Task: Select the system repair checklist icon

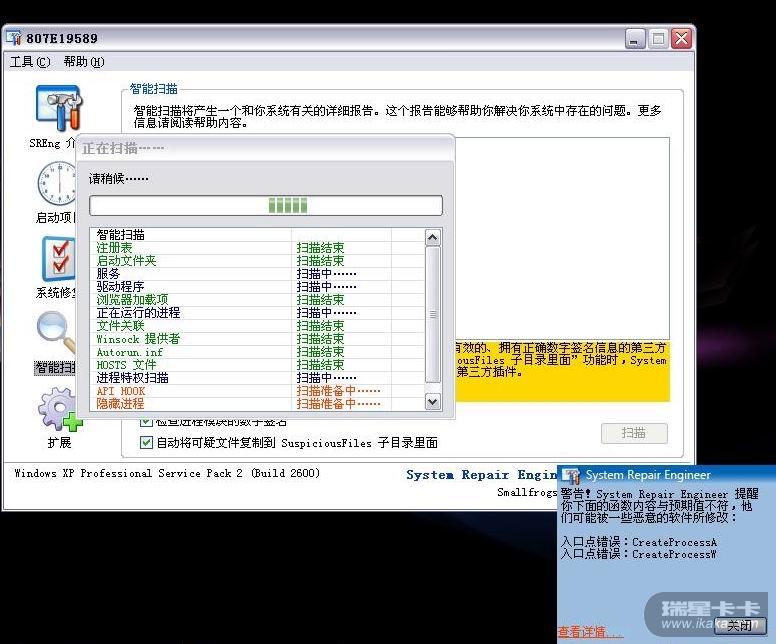Action: (x=58, y=258)
